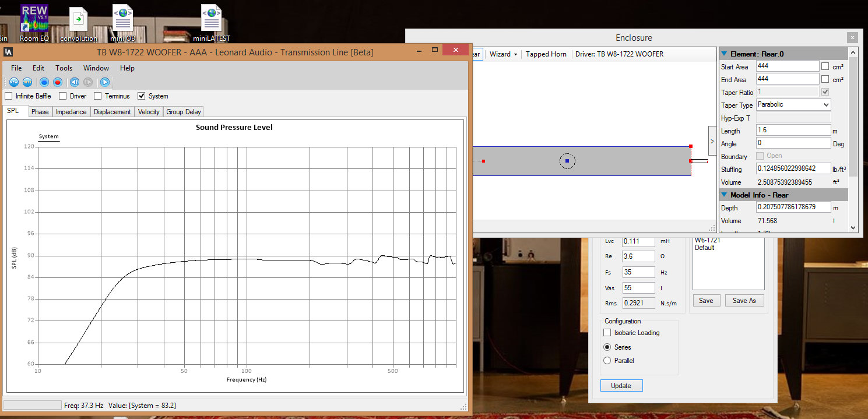868x419 pixels.
Task: Click the LA application logo icon
Action: pos(9,52)
